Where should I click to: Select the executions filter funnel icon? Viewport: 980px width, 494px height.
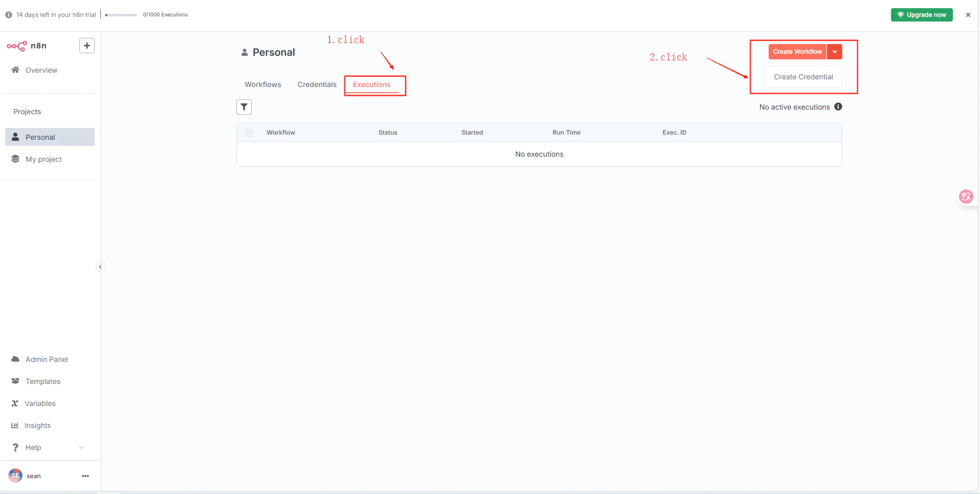pos(244,107)
